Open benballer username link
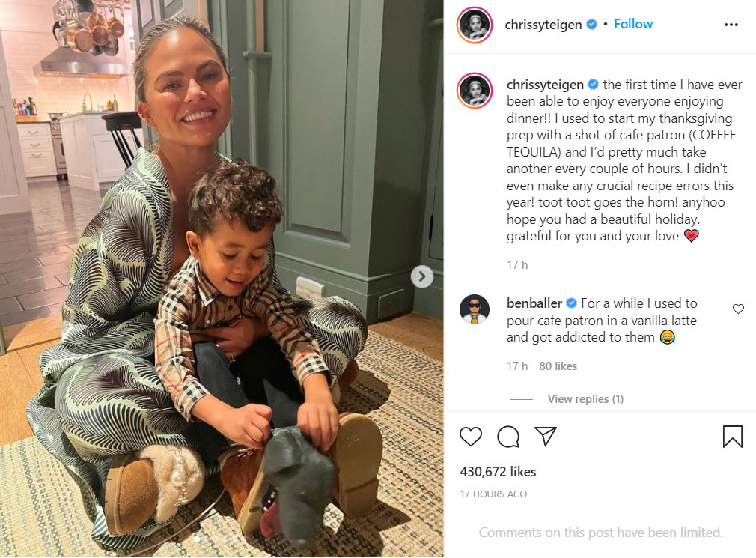Viewport: 756px width, 558px height. tap(534, 303)
